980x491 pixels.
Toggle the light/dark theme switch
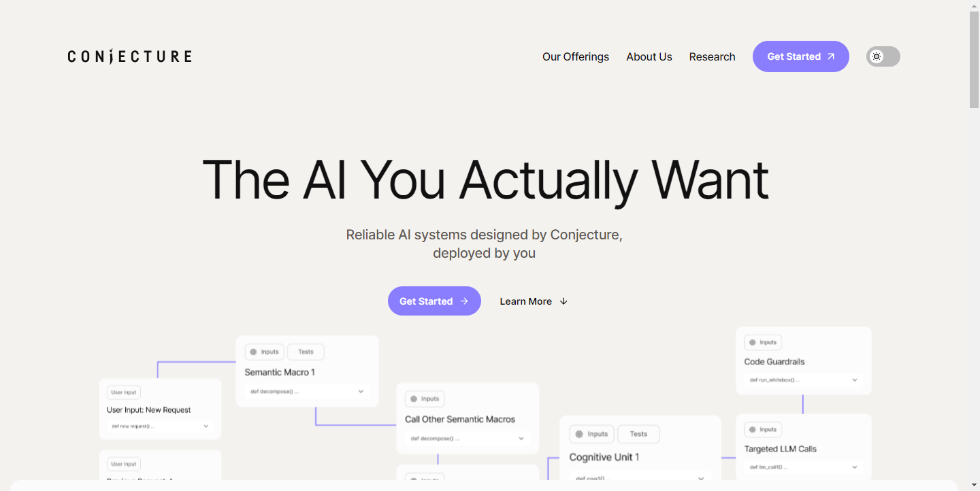point(883,56)
